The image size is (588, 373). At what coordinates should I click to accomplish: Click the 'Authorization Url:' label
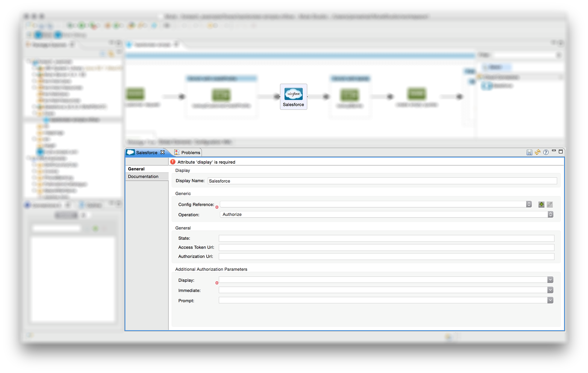pos(195,256)
